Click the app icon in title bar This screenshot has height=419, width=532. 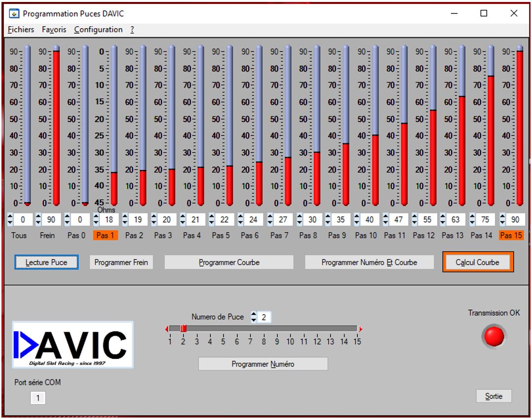[14, 13]
